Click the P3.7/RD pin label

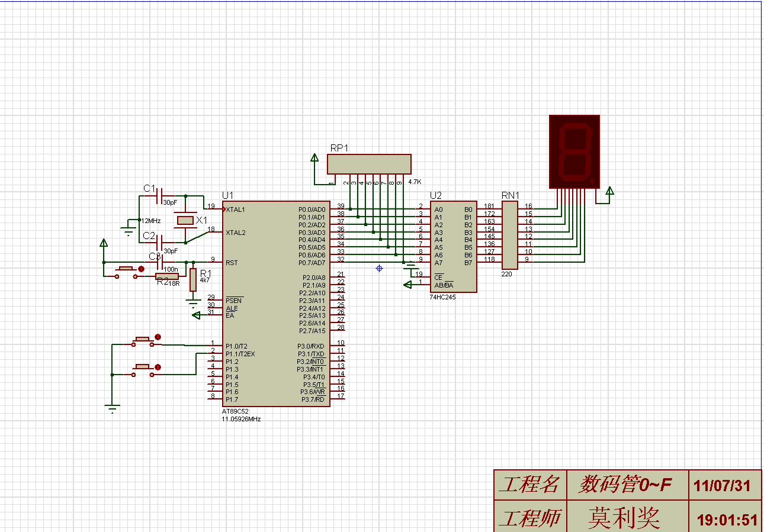tap(313, 399)
